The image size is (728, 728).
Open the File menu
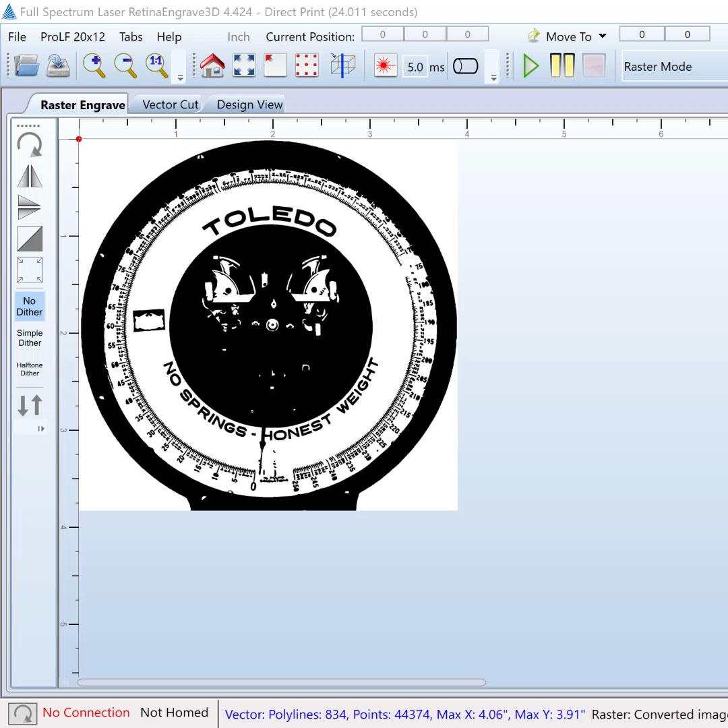(17, 36)
